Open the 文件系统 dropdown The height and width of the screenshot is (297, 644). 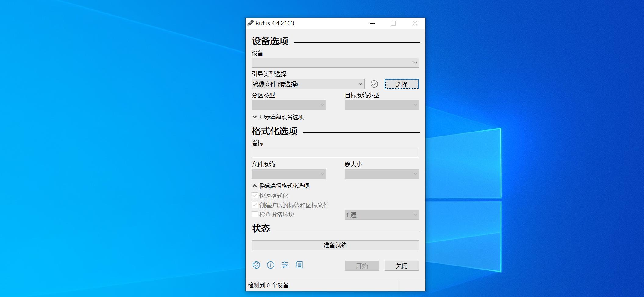[x=289, y=174]
